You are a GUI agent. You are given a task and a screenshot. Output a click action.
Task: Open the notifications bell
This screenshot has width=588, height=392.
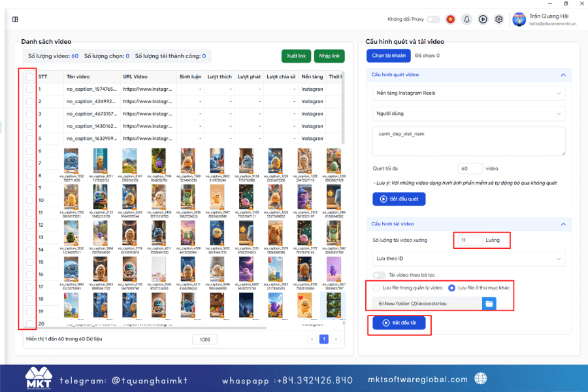[466, 19]
